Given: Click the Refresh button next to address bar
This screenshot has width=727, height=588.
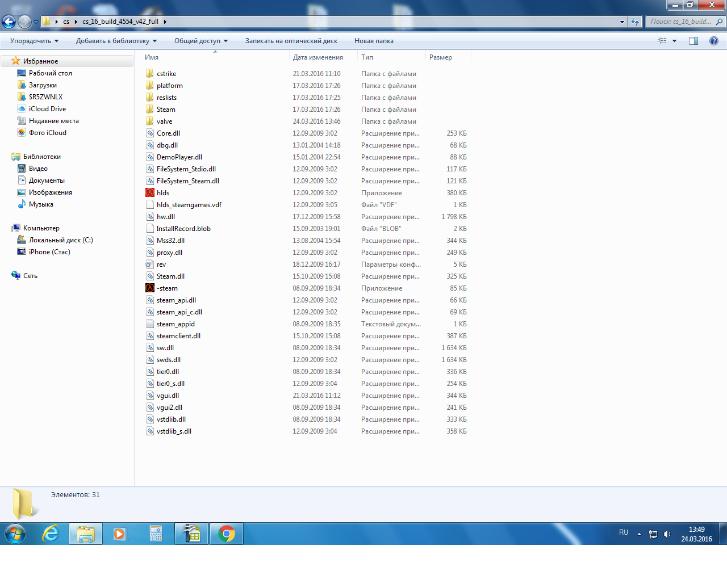Looking at the screenshot, I should (635, 22).
